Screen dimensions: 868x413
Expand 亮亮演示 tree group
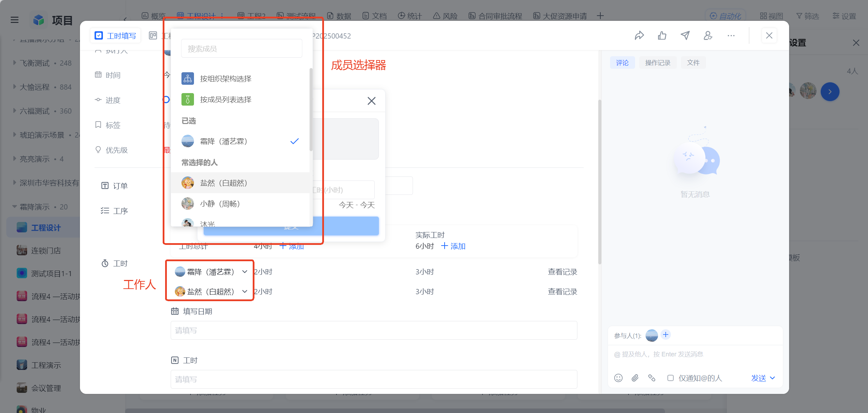coord(14,159)
